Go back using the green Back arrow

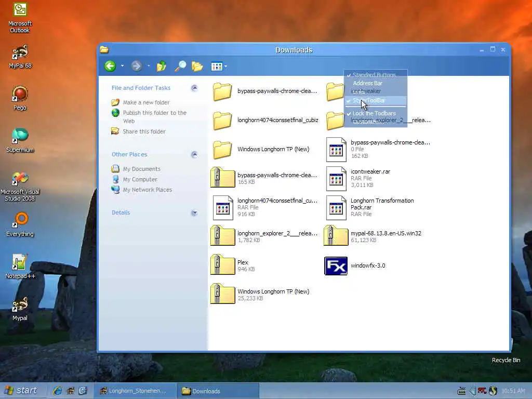tap(110, 66)
